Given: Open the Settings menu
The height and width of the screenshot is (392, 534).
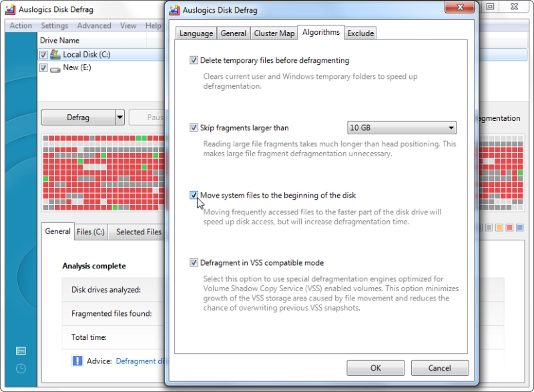Looking at the screenshot, I should click(x=55, y=25).
